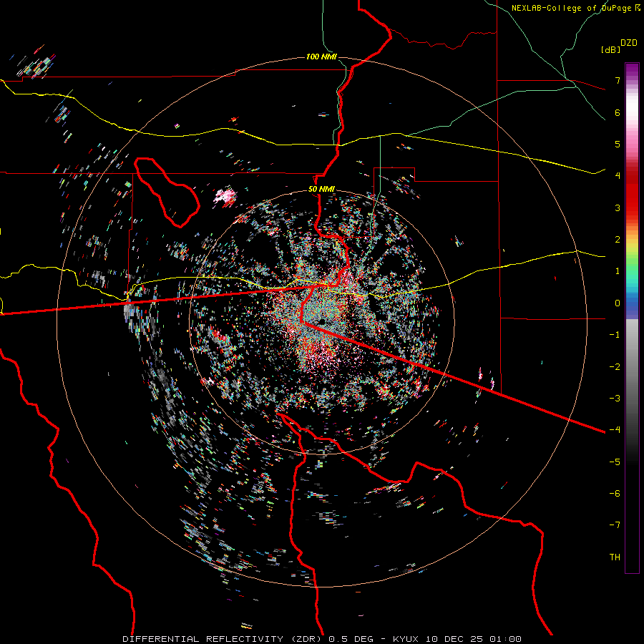Click the "5" value on color scale
Viewport: 644px width, 644px height.
[618, 144]
